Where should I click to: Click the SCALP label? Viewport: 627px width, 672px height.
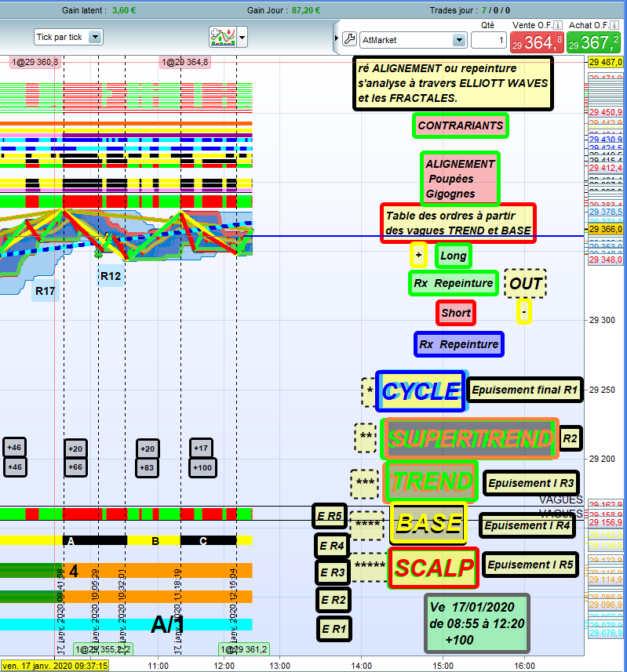(x=434, y=568)
